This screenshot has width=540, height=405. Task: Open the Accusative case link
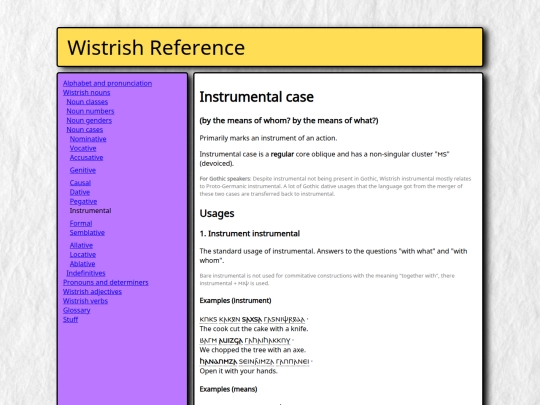pyautogui.click(x=86, y=158)
